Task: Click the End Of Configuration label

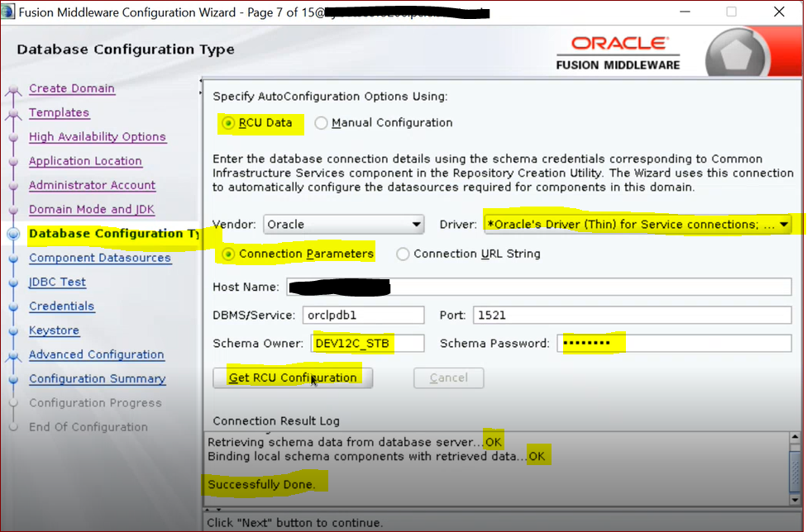Action: click(x=88, y=427)
